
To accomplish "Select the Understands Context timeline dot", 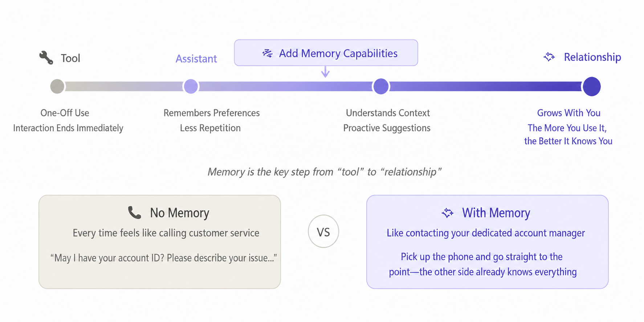I will (381, 86).
